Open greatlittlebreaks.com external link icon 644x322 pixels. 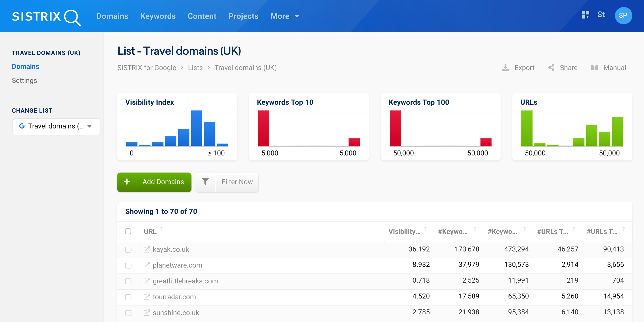coord(147,281)
